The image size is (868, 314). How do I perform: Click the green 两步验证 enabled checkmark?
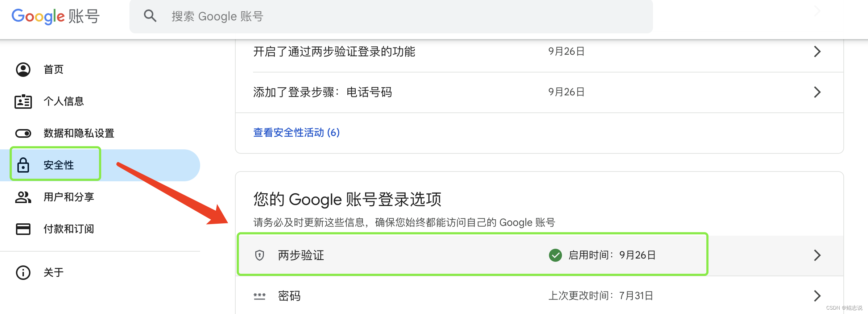(x=555, y=255)
